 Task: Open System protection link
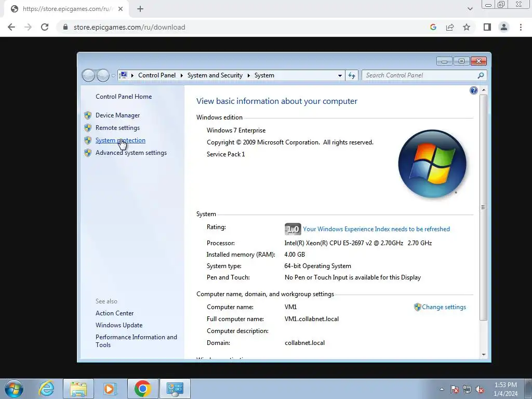120,140
